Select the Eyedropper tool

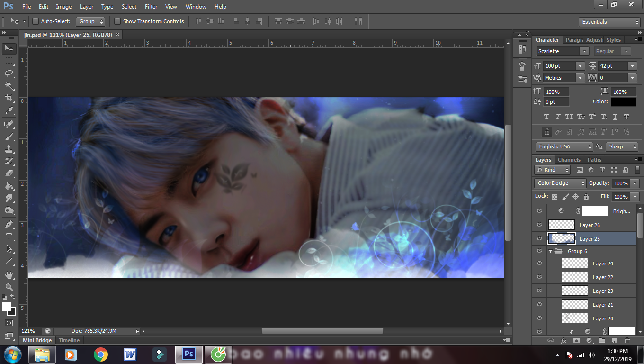(9, 110)
